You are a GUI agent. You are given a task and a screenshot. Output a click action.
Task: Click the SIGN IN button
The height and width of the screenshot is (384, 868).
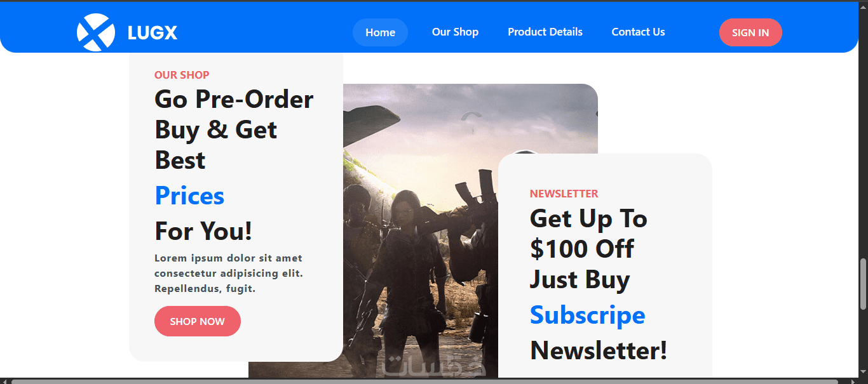[x=750, y=32]
